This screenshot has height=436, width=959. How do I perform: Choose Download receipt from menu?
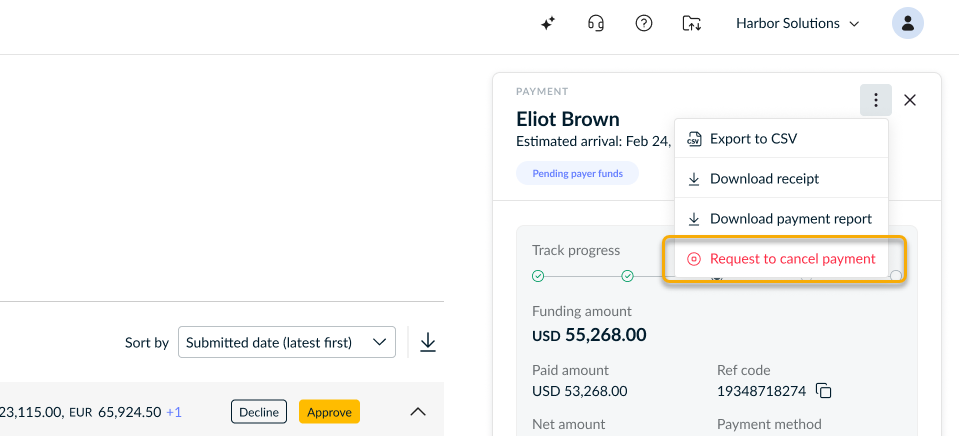(x=781, y=179)
